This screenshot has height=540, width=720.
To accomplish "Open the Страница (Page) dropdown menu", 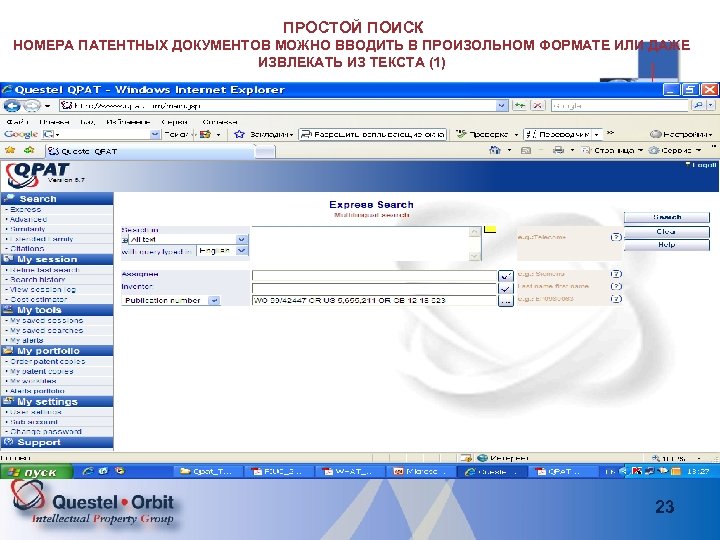I will (x=613, y=150).
